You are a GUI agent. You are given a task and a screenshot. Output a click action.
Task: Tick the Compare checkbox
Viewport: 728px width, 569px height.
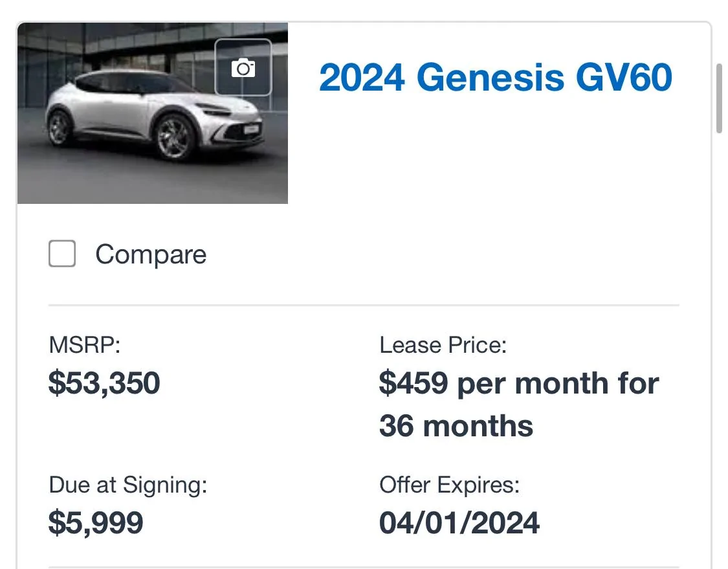pos(62,254)
